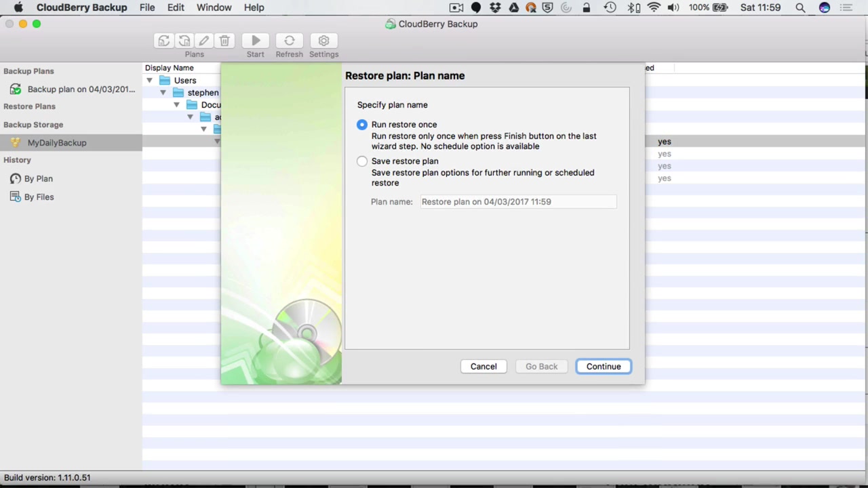
Task: Click the Siri icon in menu bar
Action: 825,7
